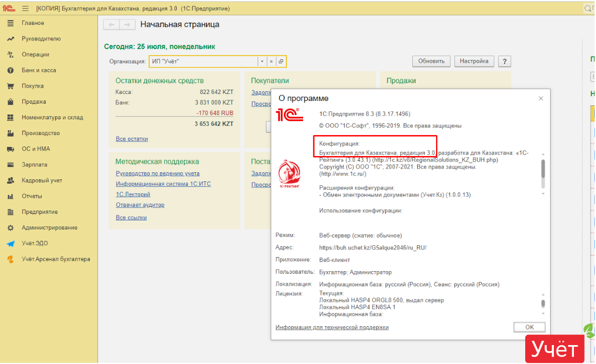Open Руководителю section in sidebar

click(x=41, y=39)
